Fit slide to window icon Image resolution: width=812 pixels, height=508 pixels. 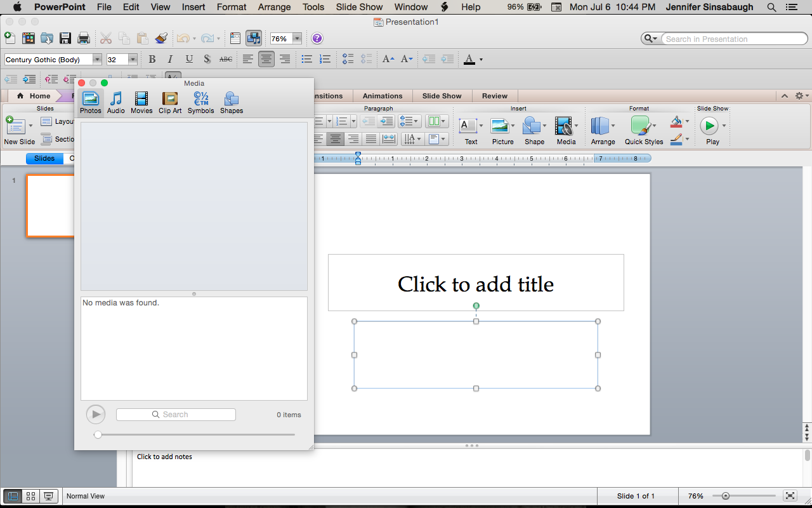[x=790, y=496]
